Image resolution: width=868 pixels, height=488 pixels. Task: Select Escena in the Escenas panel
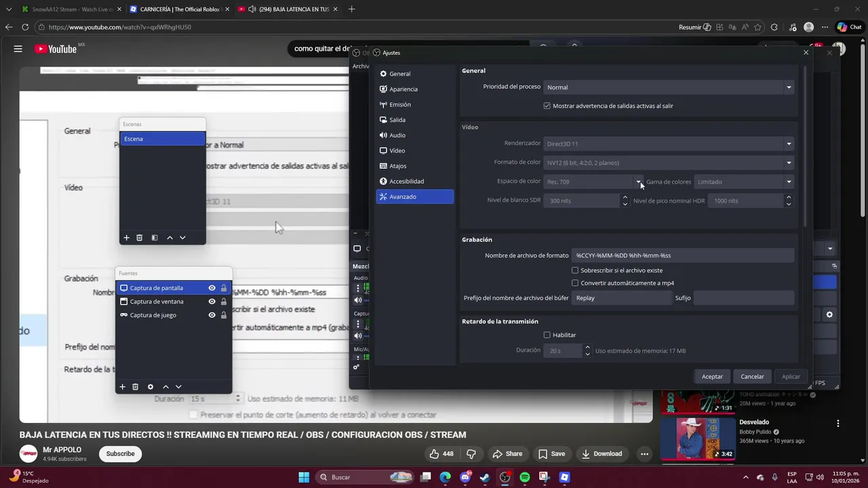click(163, 139)
